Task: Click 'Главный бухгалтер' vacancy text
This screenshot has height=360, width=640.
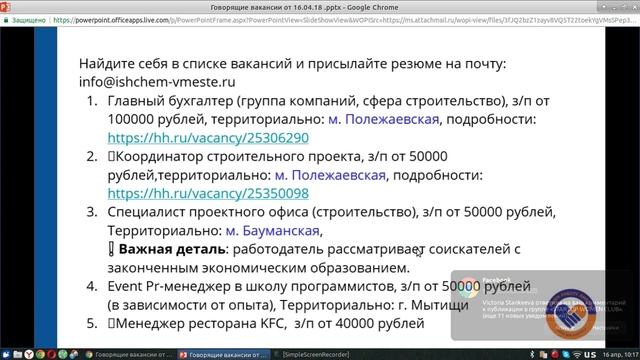Action: (170, 101)
